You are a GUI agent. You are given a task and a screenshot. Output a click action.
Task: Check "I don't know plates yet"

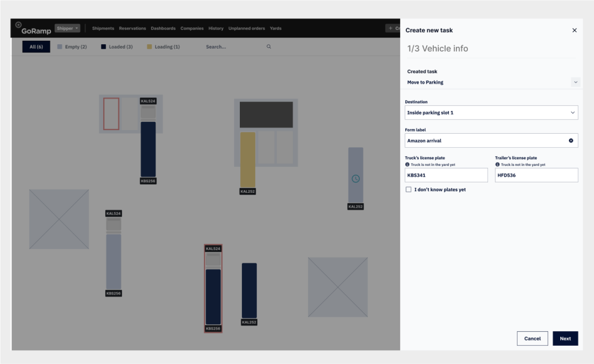pyautogui.click(x=408, y=190)
